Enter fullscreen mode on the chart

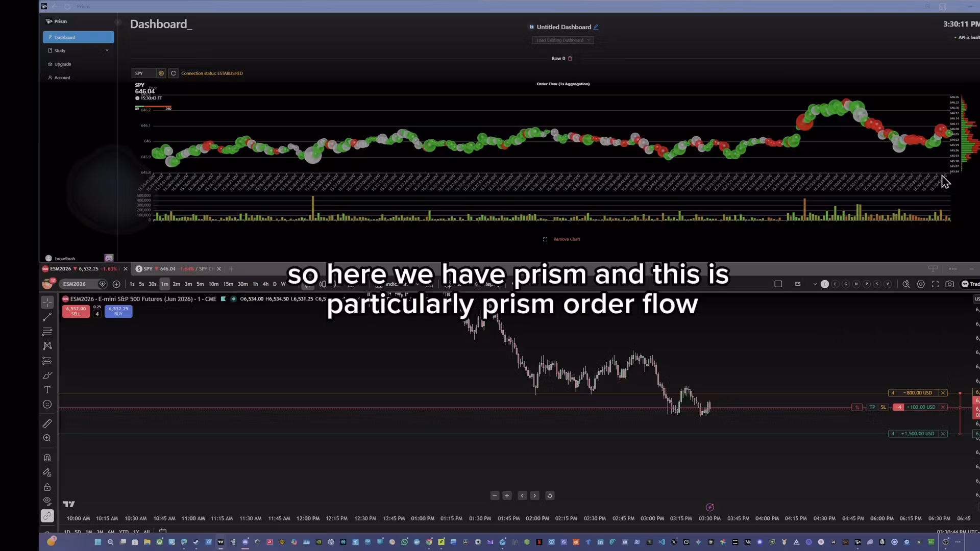[935, 284]
